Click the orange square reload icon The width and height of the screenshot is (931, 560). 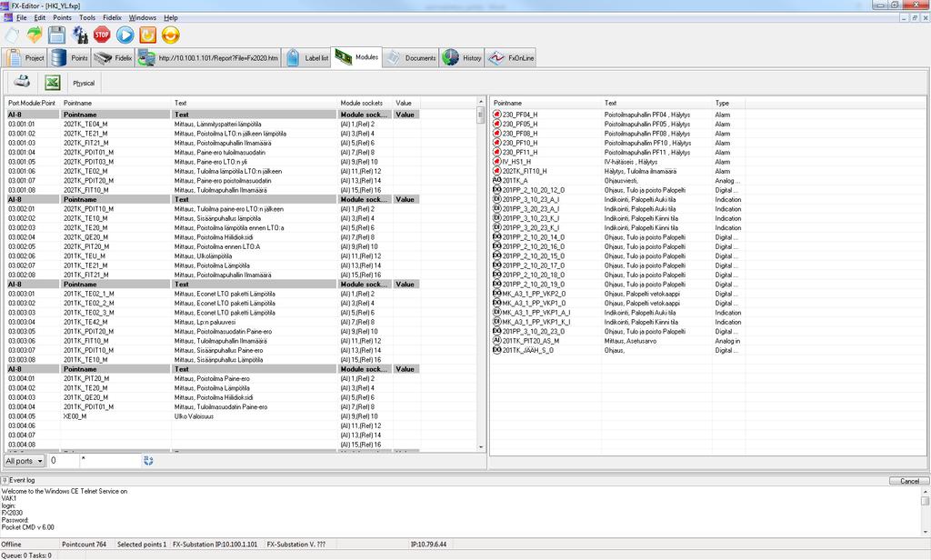tap(148, 35)
